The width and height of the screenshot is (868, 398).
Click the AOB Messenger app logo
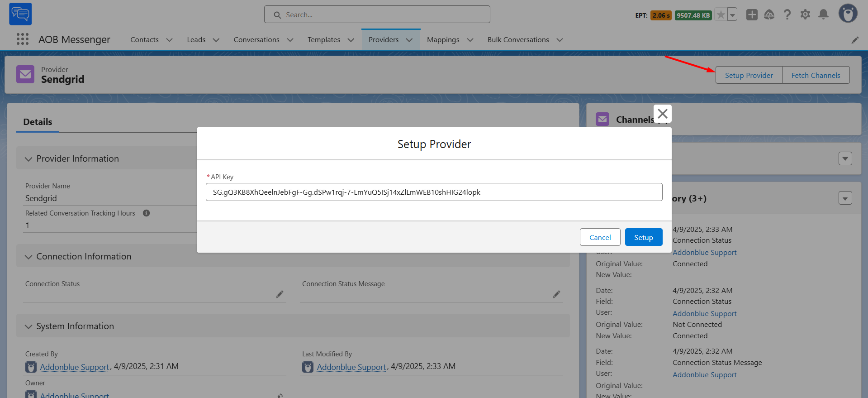click(20, 14)
